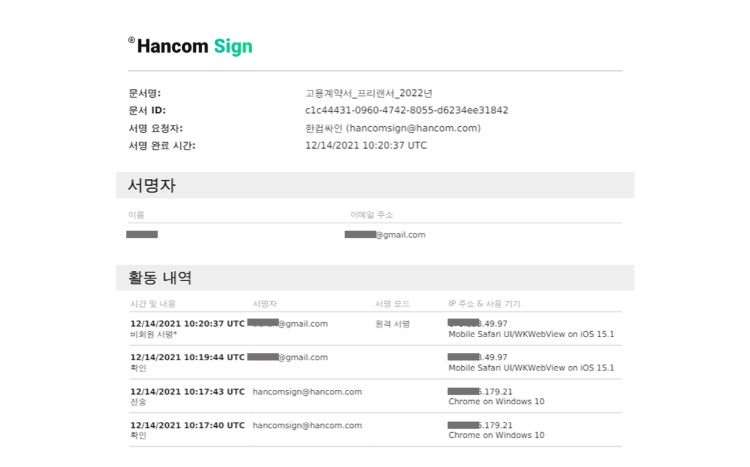Click the 활동 내역 section header
The height and width of the screenshot is (467, 750).
coord(160,278)
